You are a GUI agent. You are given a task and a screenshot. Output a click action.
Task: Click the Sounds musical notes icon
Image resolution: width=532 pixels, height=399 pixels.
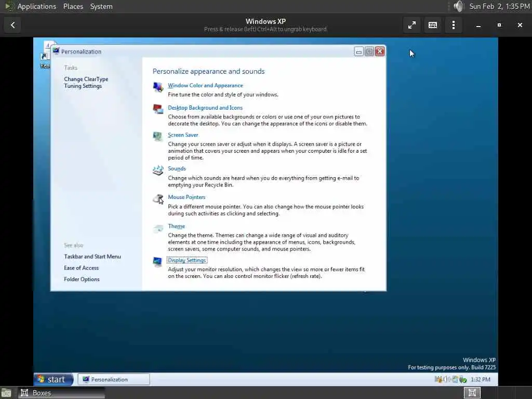[158, 170]
